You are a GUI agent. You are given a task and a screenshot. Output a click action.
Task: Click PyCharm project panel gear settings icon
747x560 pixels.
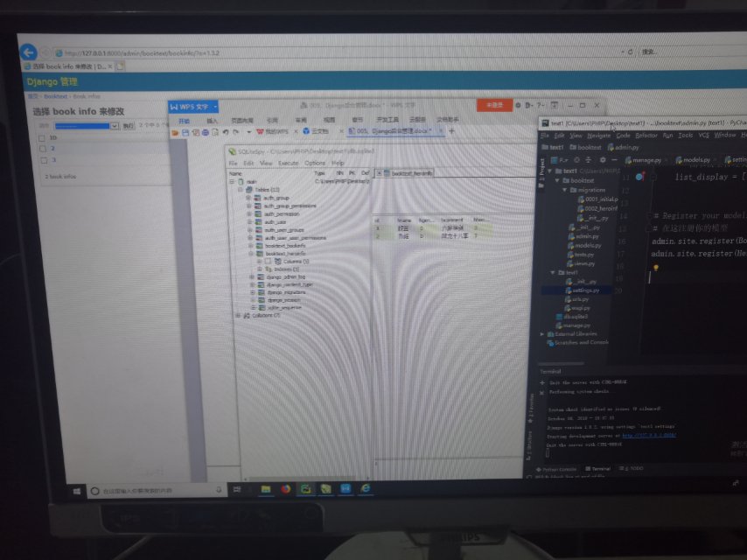pos(602,160)
